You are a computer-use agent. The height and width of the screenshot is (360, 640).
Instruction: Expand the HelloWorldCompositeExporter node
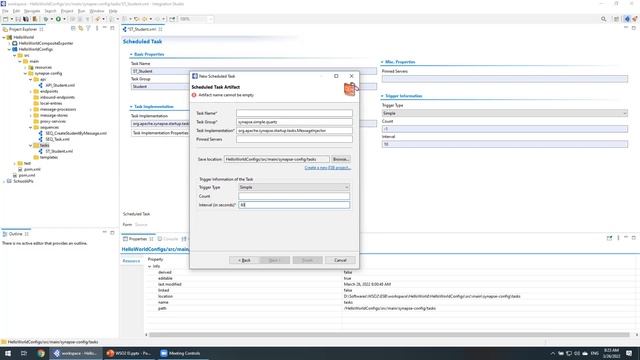pyautogui.click(x=9, y=43)
